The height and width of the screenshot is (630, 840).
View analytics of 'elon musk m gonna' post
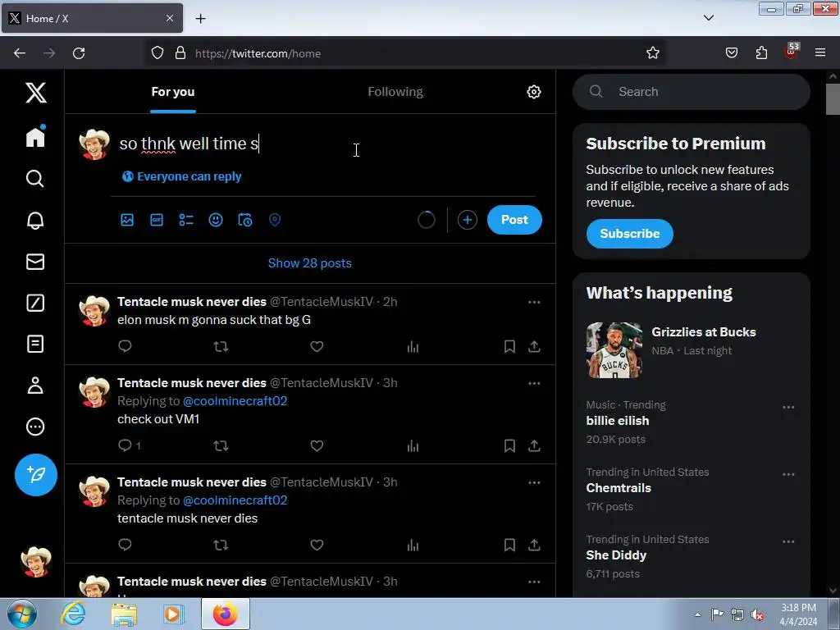[413, 347]
